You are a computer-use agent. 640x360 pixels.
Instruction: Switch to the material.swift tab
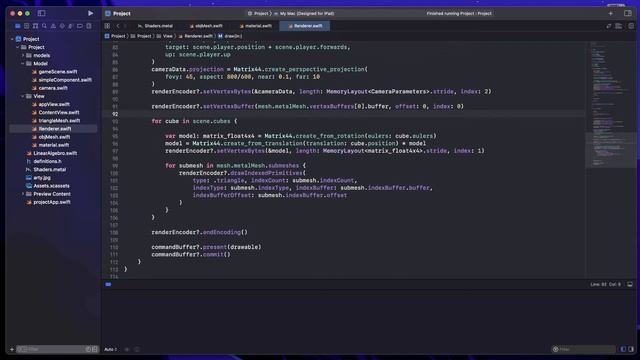coord(256,26)
